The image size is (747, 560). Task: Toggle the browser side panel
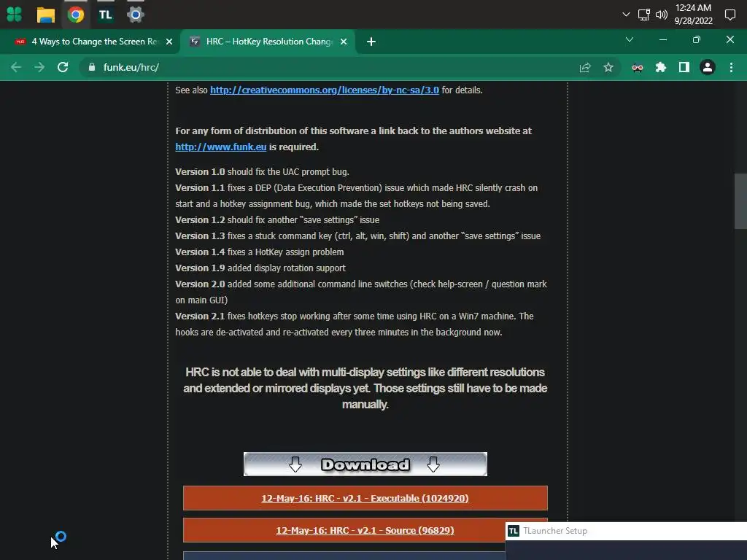tap(684, 67)
